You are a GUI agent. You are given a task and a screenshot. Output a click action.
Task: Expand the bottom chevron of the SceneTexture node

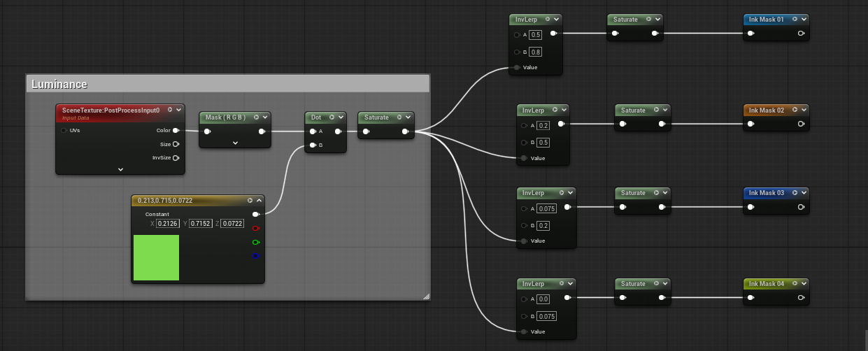(120, 169)
